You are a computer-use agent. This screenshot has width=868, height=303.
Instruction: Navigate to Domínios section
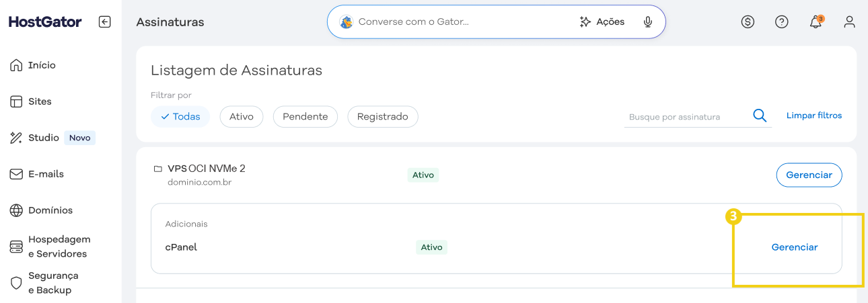coord(50,210)
